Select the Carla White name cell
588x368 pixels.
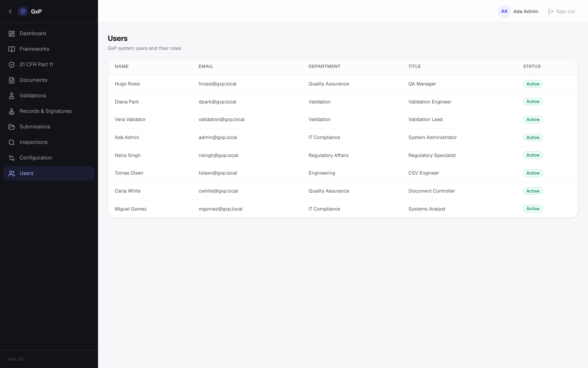[x=128, y=191]
